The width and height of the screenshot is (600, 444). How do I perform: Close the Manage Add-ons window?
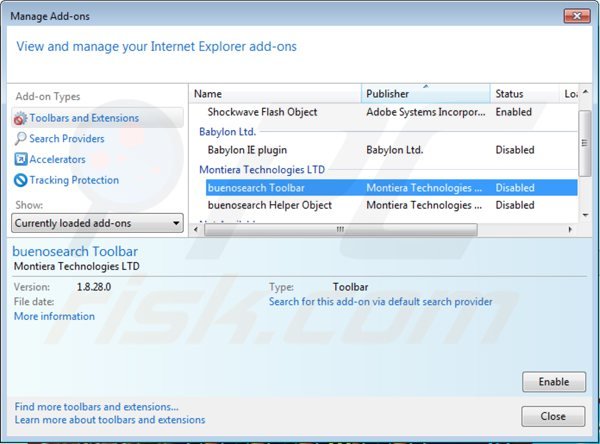(x=577, y=16)
